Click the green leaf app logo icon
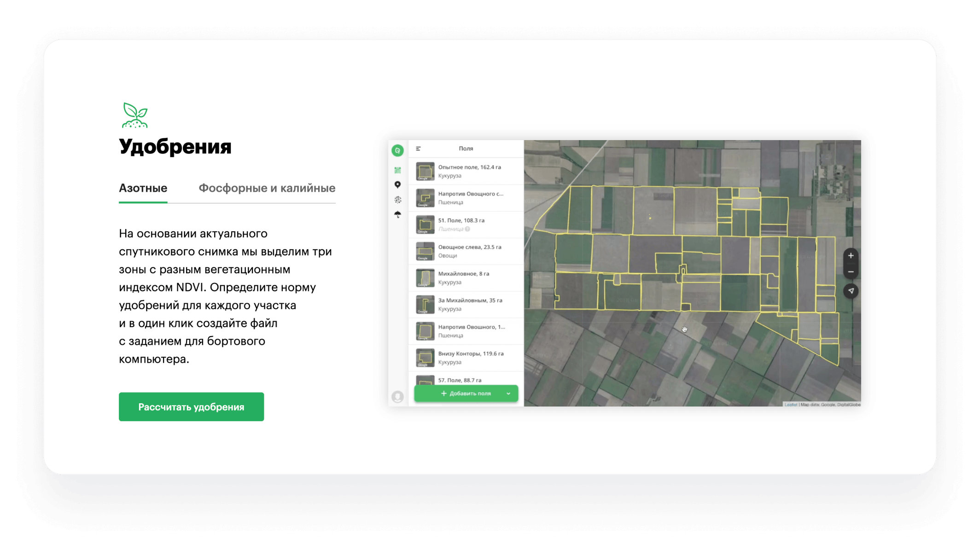980x548 pixels. pos(397,150)
